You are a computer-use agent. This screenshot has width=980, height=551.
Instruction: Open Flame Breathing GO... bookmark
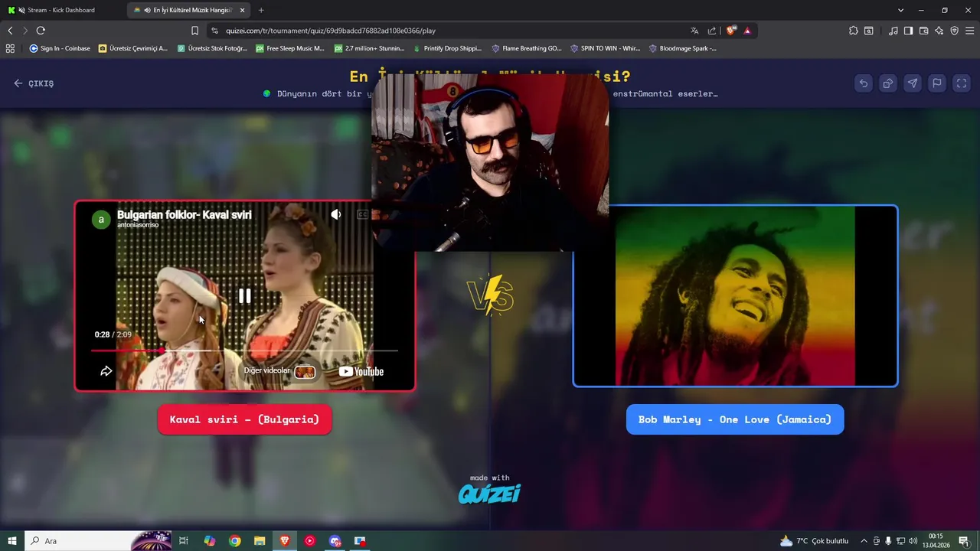(527, 48)
